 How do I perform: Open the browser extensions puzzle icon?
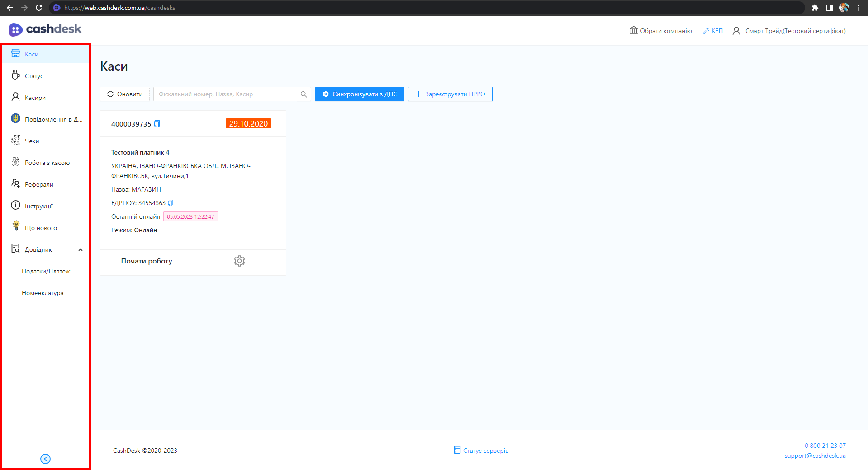pos(815,8)
